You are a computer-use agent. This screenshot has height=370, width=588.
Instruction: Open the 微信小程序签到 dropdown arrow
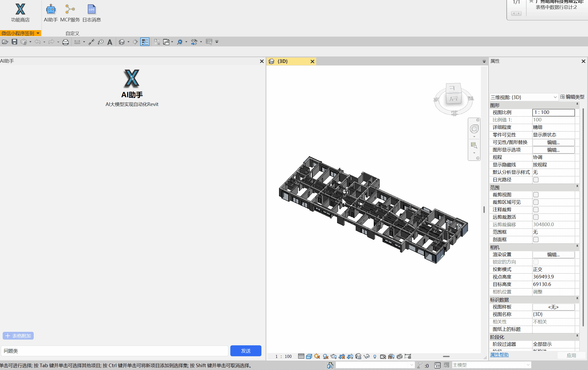click(x=38, y=33)
